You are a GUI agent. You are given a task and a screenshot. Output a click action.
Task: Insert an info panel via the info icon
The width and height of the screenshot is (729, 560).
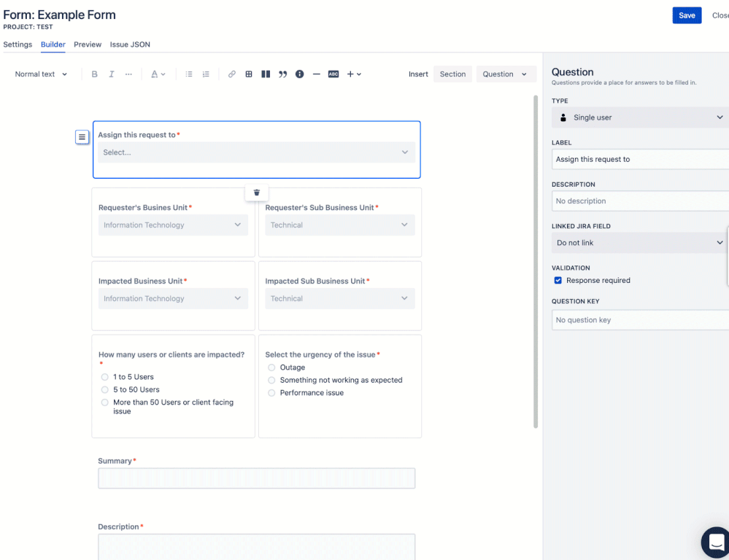tap(299, 74)
